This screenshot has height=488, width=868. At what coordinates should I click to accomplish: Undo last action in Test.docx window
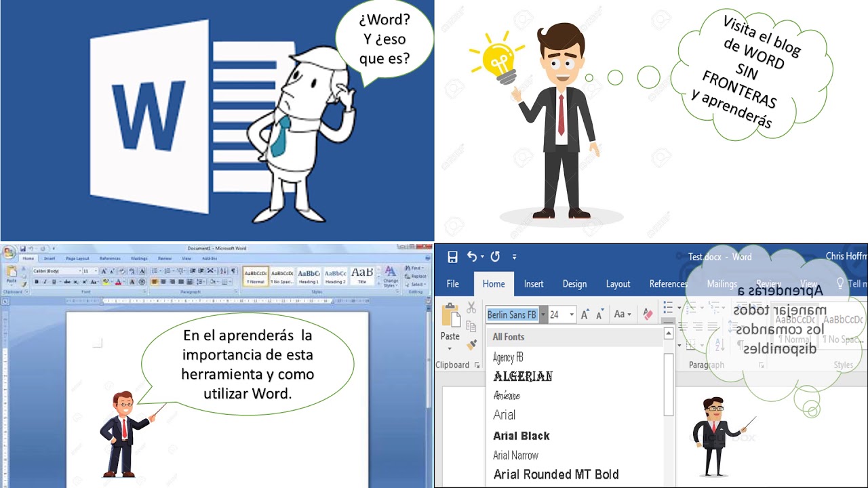[x=472, y=257]
